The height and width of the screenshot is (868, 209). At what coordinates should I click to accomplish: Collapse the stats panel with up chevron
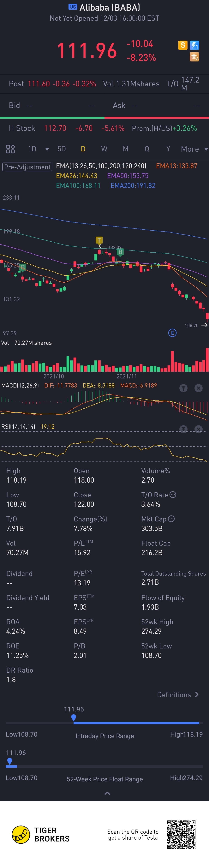pos(107,793)
